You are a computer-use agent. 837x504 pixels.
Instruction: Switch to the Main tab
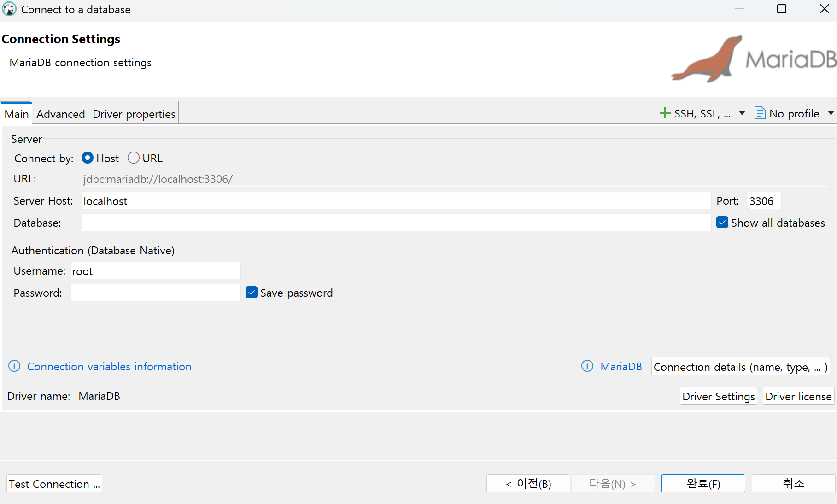pos(17,114)
